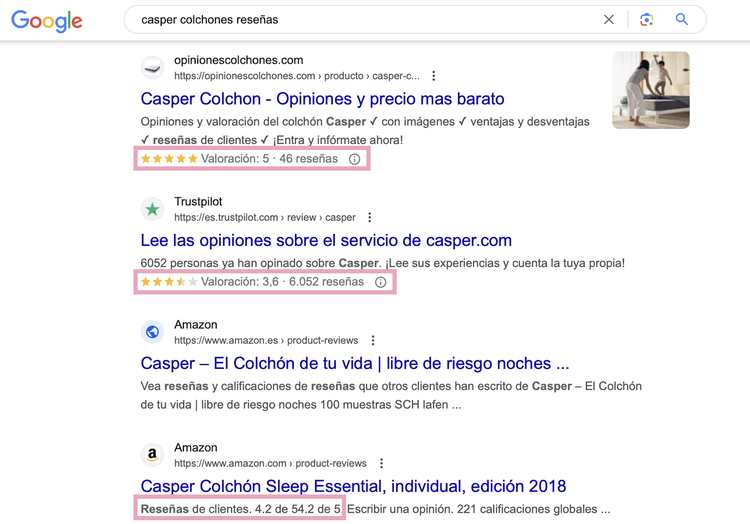
Task: Open Casper – El Colchón de tu vida link
Action: (x=355, y=363)
